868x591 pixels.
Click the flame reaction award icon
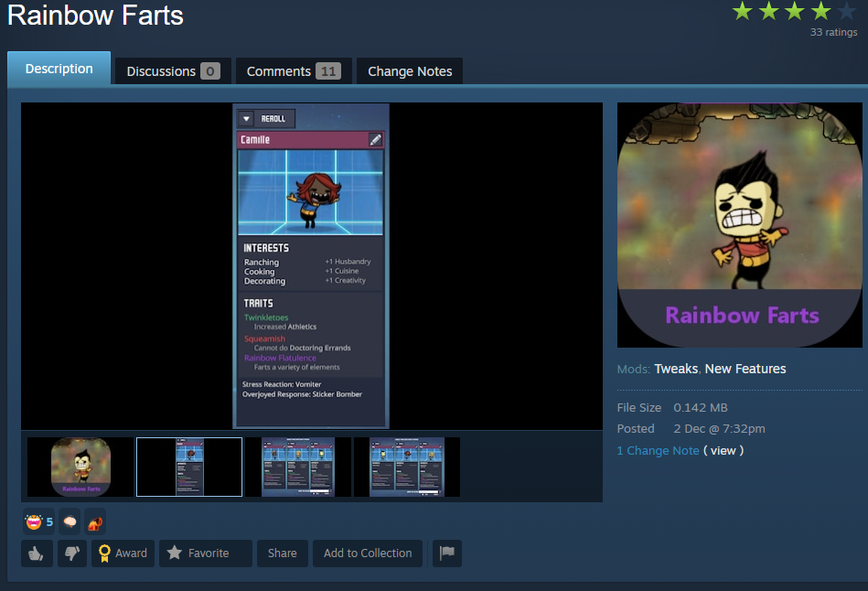click(95, 521)
